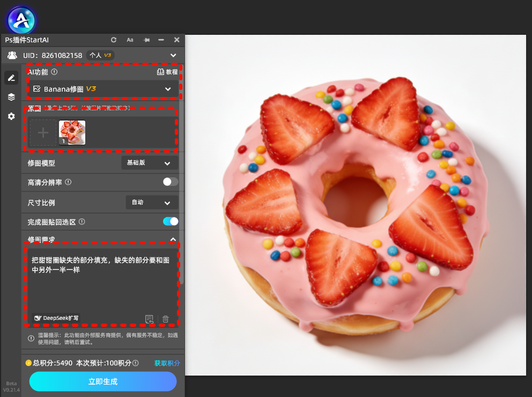The width and height of the screenshot is (532, 397).
Task: Click the DeepSeek扩写 button
Action: point(56,318)
